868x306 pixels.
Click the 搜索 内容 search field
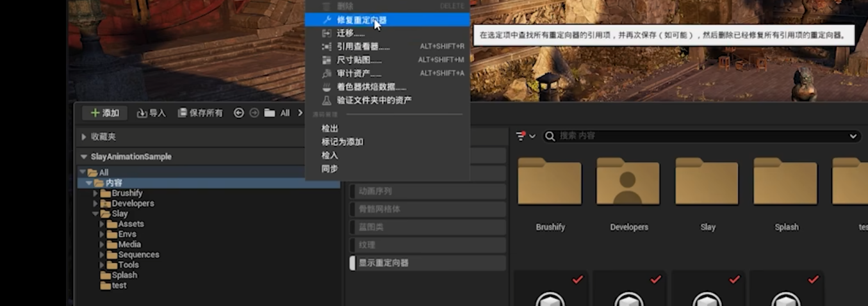701,136
